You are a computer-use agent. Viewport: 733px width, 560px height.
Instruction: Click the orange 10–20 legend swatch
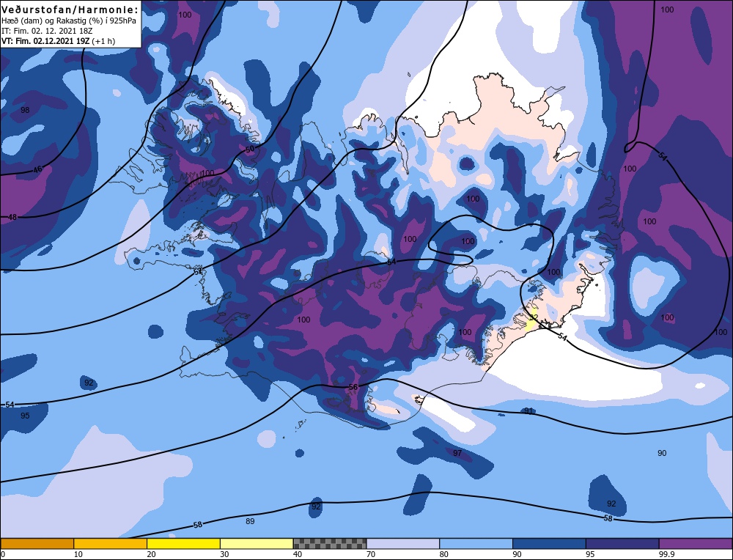tap(111, 543)
